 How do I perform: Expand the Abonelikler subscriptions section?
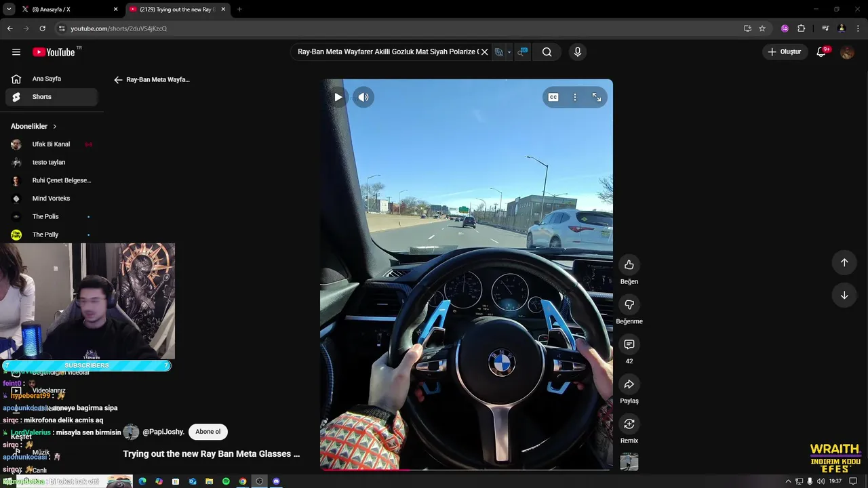point(34,127)
